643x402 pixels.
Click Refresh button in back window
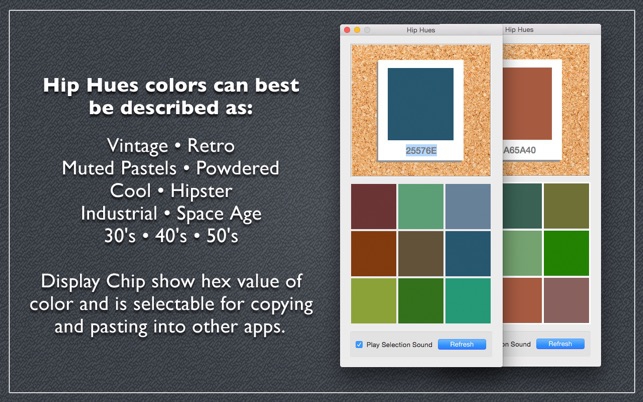[x=560, y=344]
